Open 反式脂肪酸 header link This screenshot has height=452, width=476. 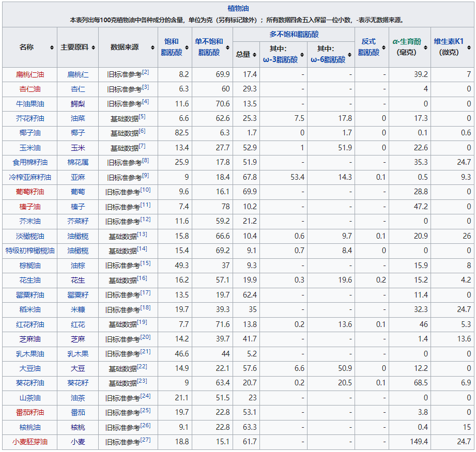point(368,47)
